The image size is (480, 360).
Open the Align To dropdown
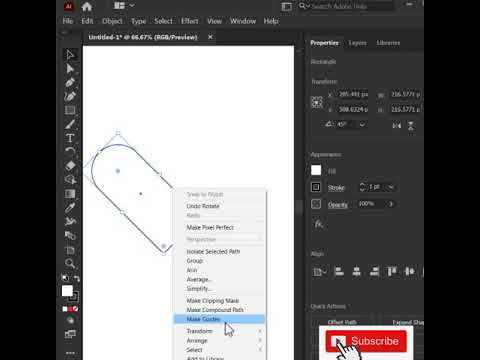pyautogui.click(x=319, y=272)
